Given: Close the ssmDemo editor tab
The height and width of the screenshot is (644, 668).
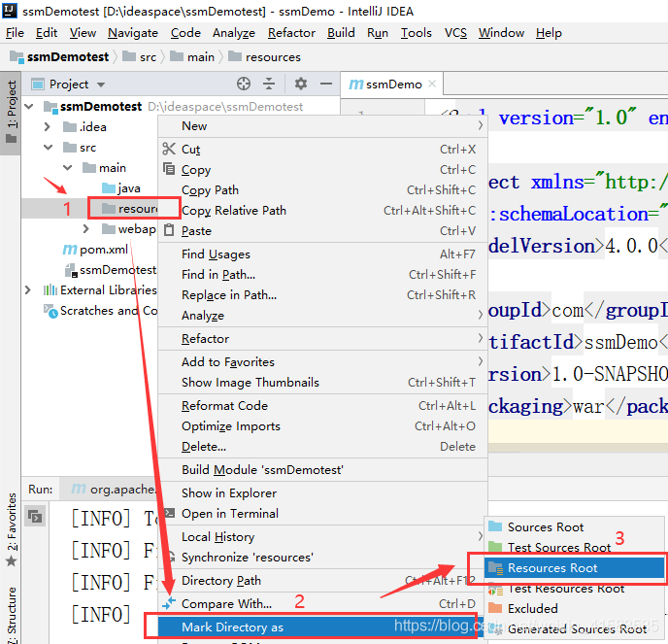Looking at the screenshot, I should pyautogui.click(x=432, y=84).
